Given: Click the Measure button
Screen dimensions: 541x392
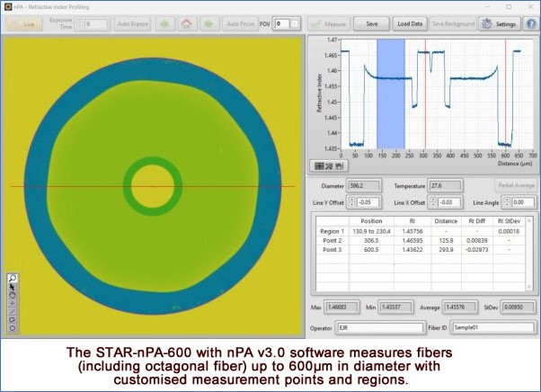Looking at the screenshot, I should (329, 23).
